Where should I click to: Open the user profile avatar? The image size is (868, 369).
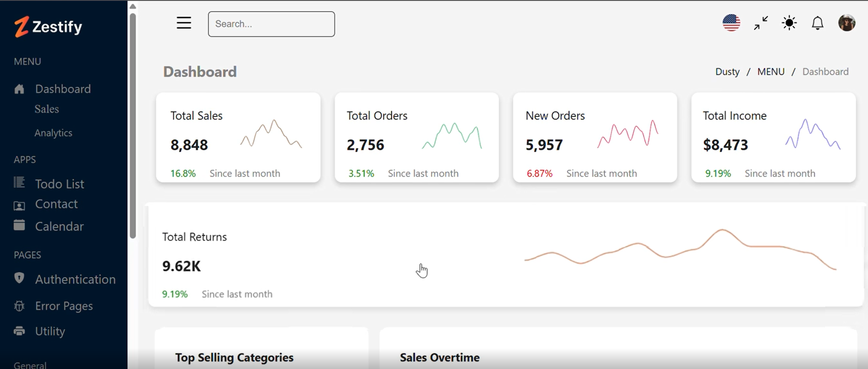point(847,23)
